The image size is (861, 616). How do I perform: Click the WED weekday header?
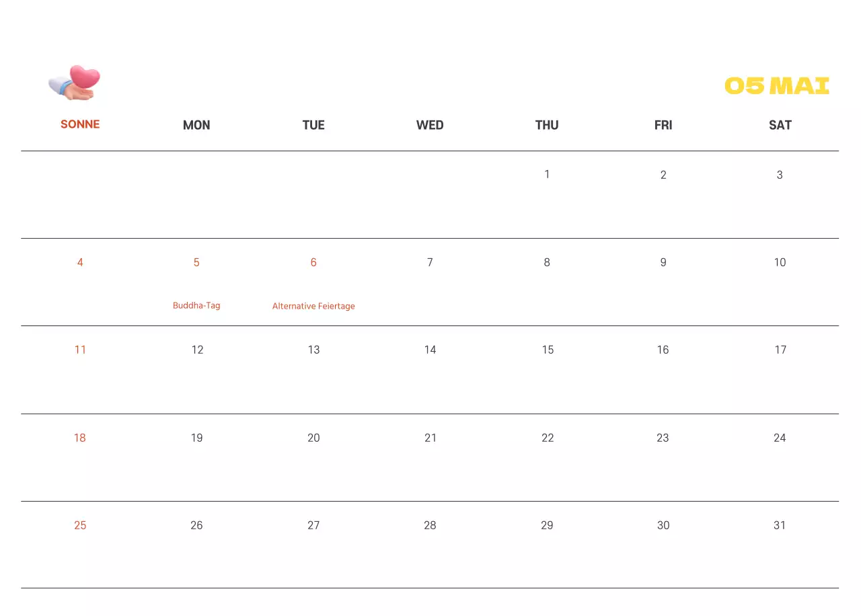pos(430,125)
